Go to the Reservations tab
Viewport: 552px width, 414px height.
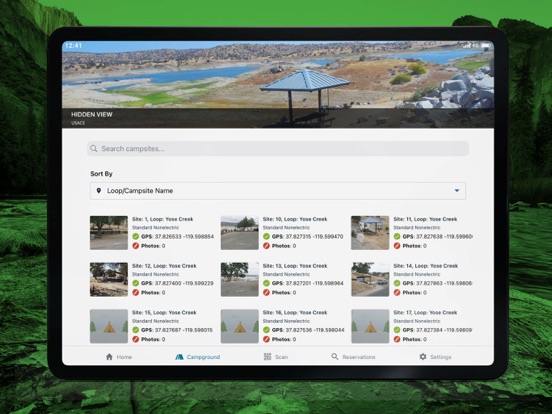[x=353, y=357]
